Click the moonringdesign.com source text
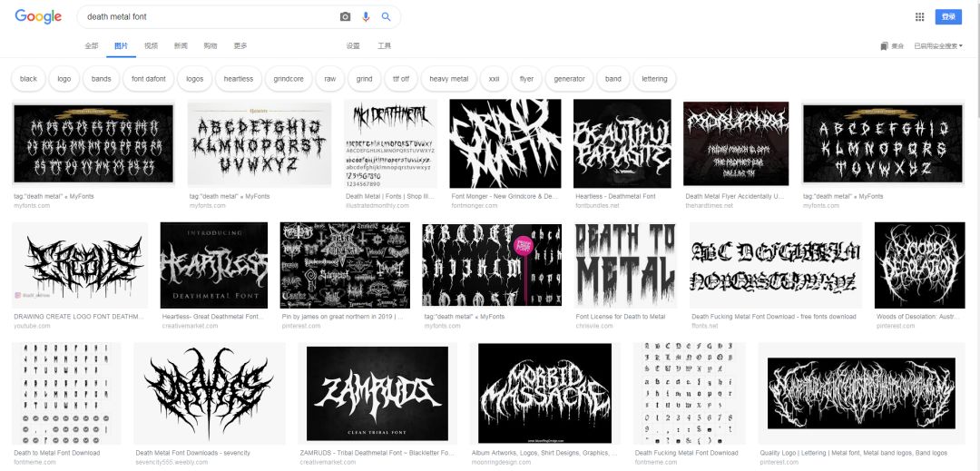Viewport: 980px width, 471px height. tap(501, 462)
